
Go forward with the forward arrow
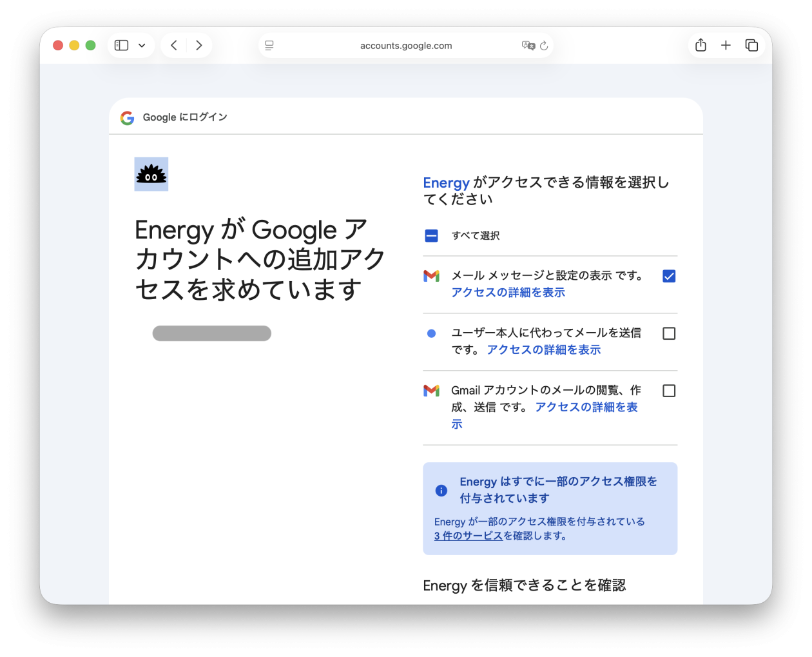tap(199, 45)
